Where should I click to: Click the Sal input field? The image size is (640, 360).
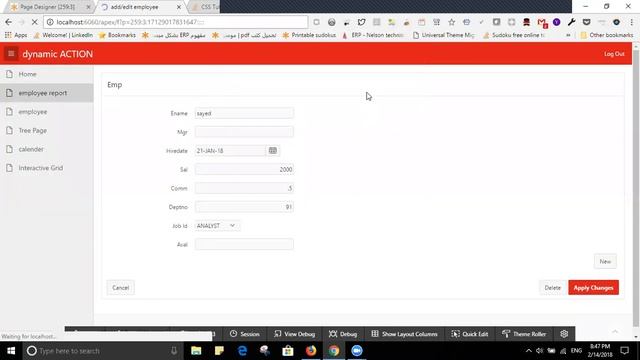click(244, 169)
